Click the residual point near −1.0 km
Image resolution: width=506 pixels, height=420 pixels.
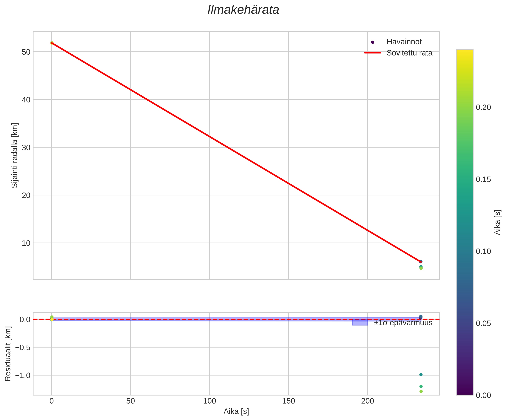(x=421, y=375)
